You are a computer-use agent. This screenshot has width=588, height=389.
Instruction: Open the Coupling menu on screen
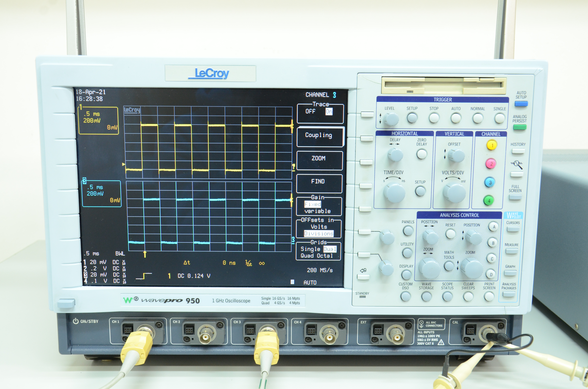318,135
